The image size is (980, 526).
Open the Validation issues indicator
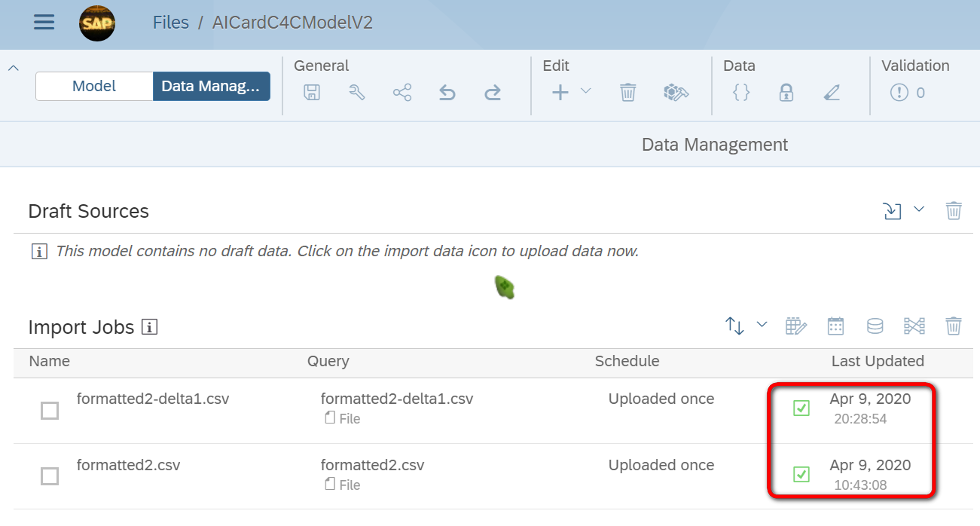(x=908, y=93)
